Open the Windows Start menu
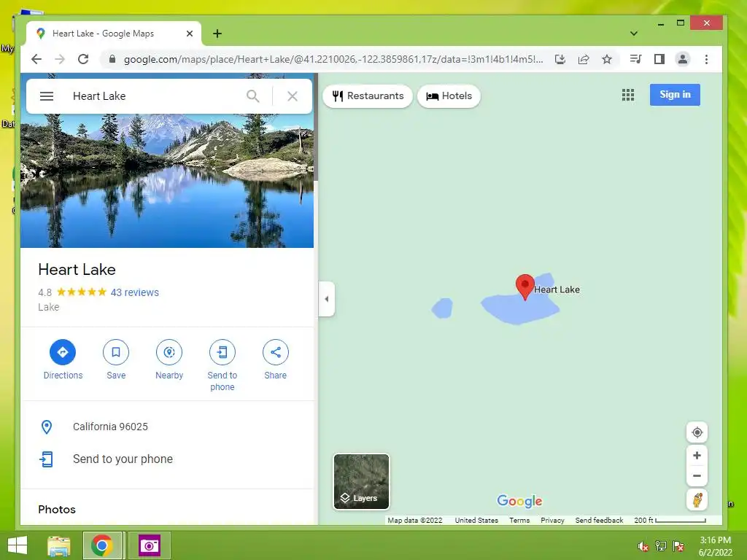Screen dimensions: 747x560 18,545
